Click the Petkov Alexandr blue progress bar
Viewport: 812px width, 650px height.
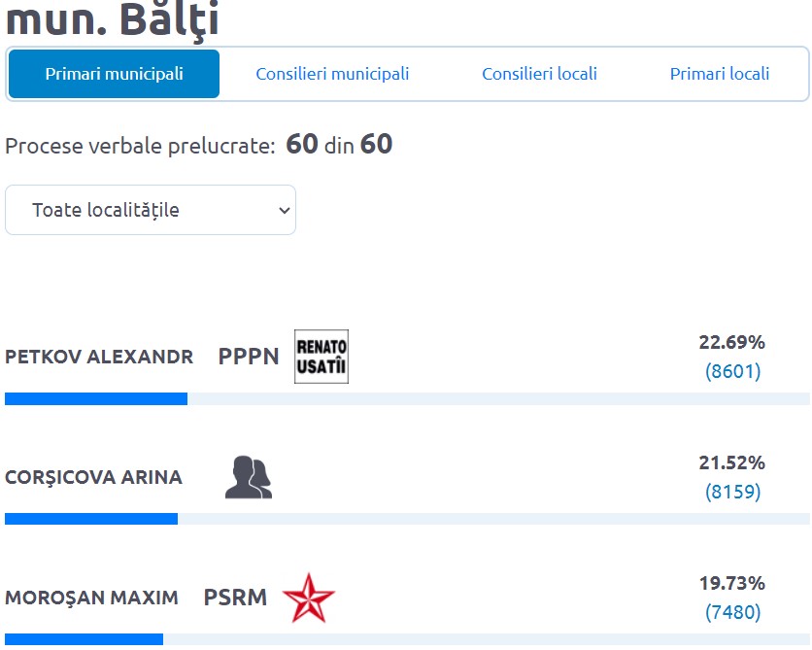click(96, 398)
